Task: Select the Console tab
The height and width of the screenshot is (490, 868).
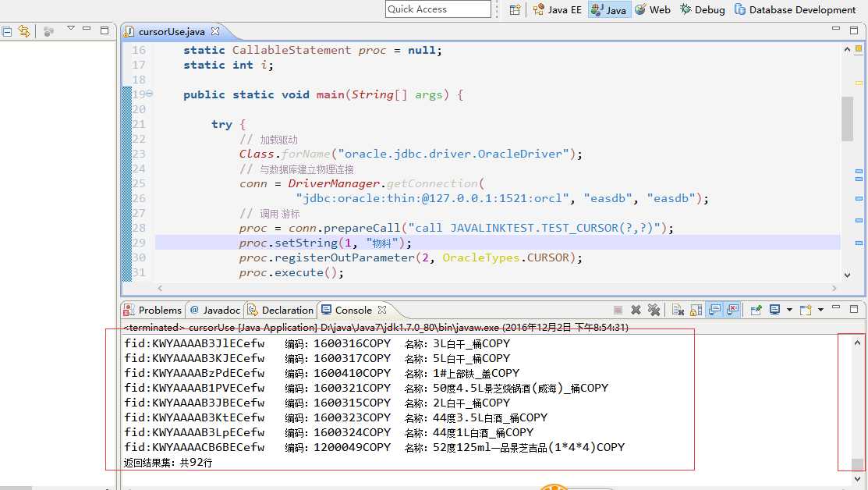Action: (347, 310)
